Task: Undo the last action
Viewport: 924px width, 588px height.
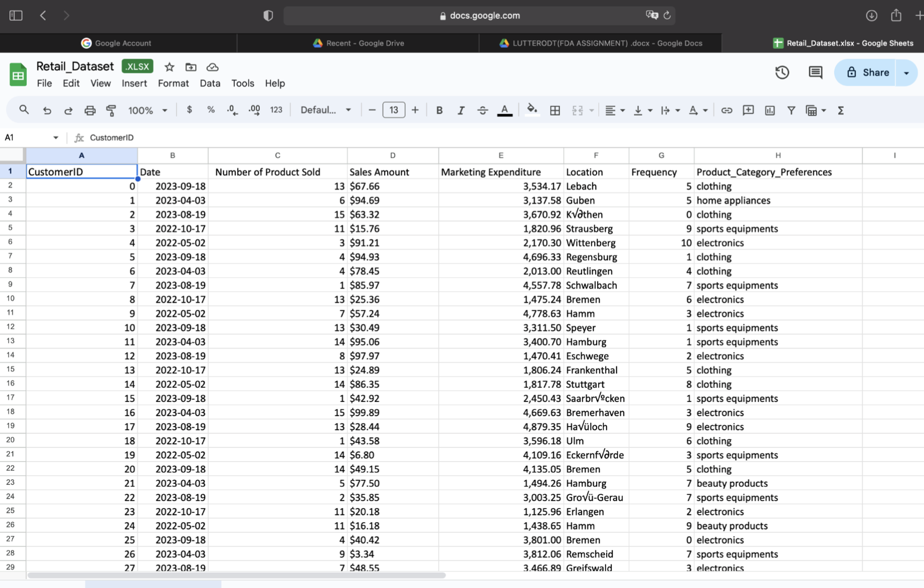Action: tap(47, 110)
